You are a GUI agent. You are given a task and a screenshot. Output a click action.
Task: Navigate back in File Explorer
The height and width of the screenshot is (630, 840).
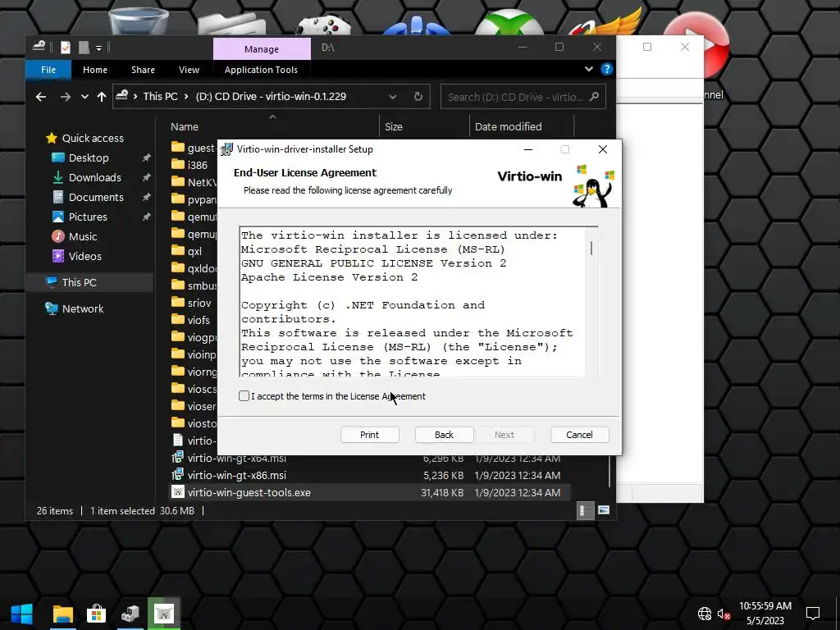41,97
